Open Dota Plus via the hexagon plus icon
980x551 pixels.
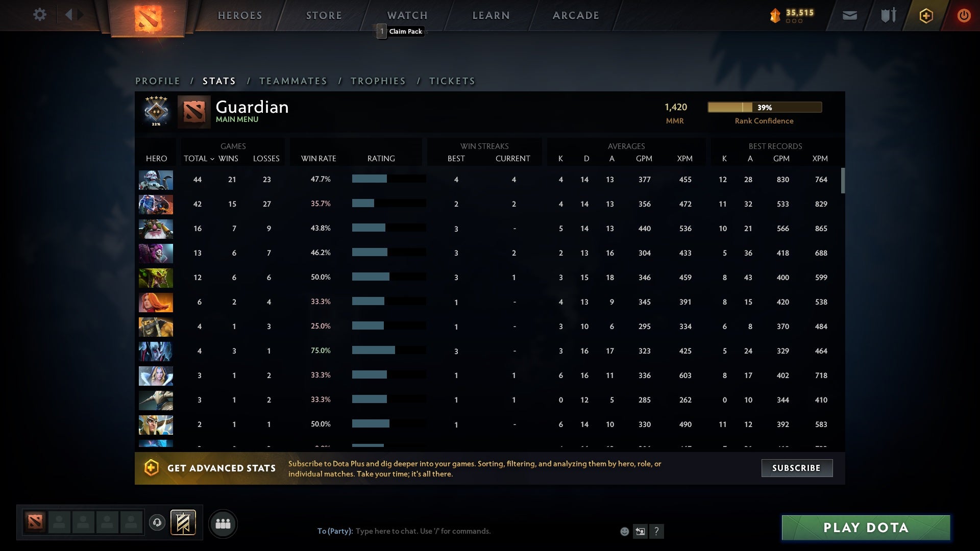[x=925, y=15]
